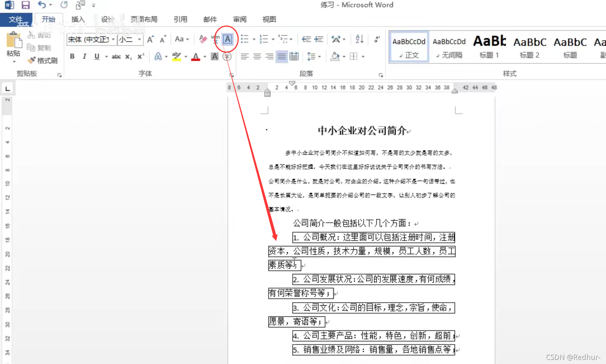The height and width of the screenshot is (364, 606).
Task: Select the Format Painter (格式刷) tool
Action: tap(42, 60)
